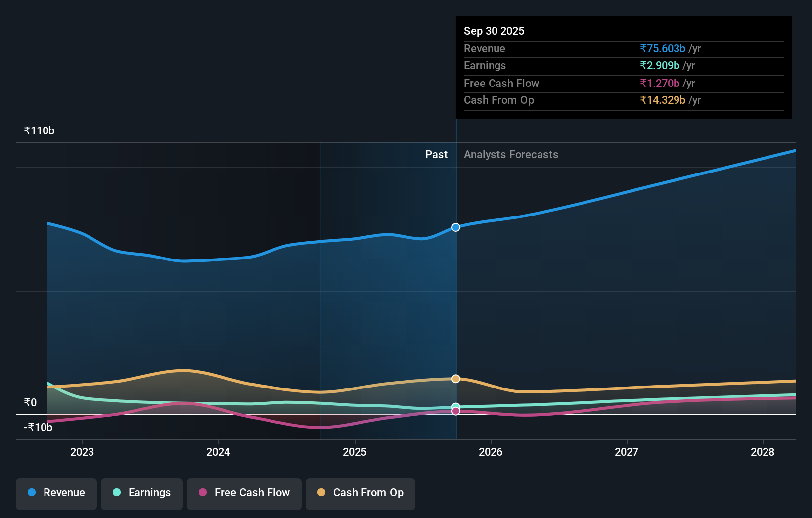Viewport: 812px width, 518px height.
Task: Select the teal Earnings data point marker
Action: pyautogui.click(x=455, y=405)
